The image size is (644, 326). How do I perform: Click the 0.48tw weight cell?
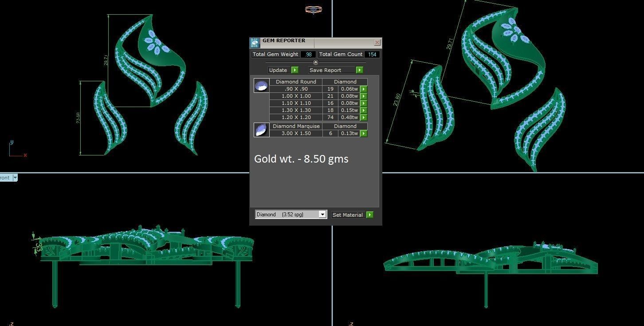pos(349,117)
